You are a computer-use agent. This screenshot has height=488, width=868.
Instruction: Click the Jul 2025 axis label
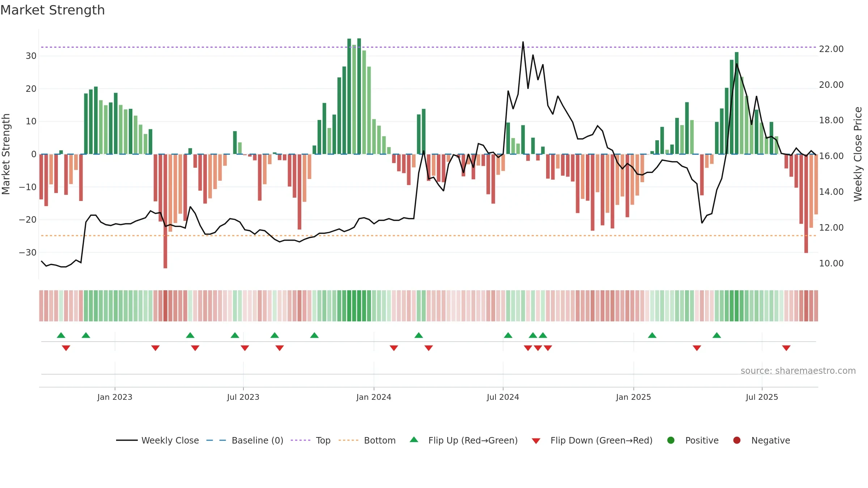tap(762, 397)
